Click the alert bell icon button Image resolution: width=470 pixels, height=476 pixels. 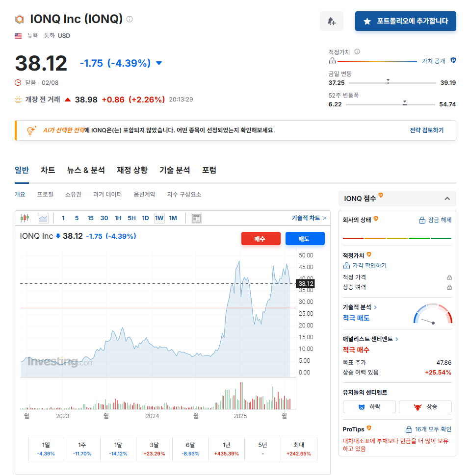pyautogui.click(x=332, y=21)
